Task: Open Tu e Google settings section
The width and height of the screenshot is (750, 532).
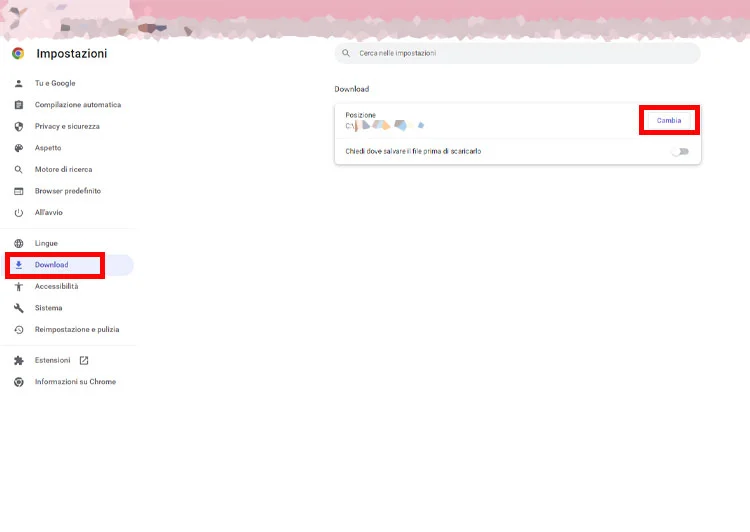Action: coord(55,83)
